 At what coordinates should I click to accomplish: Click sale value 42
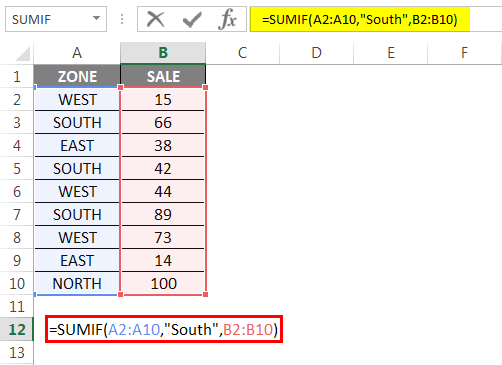163,168
